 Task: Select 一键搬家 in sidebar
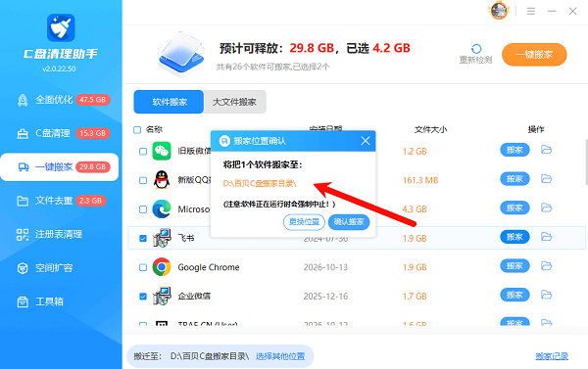tap(60, 167)
